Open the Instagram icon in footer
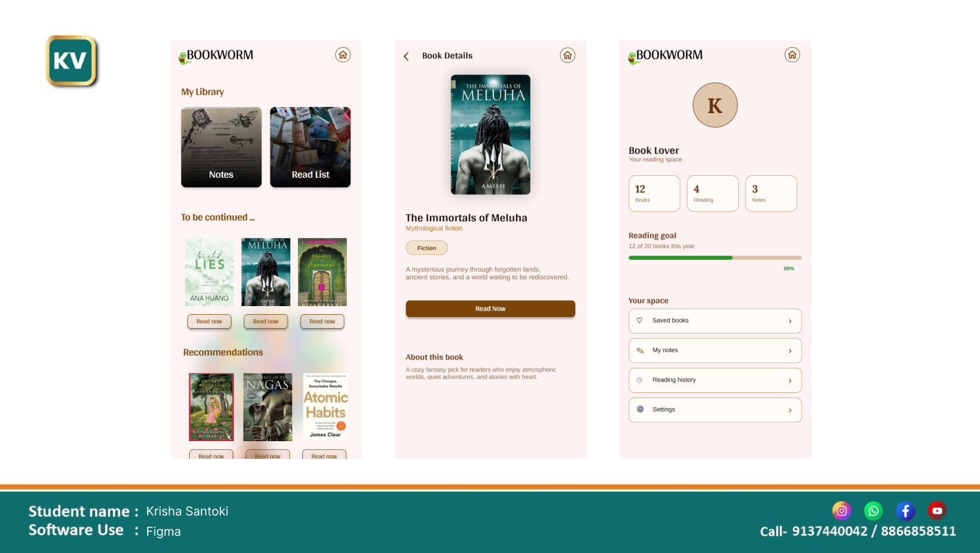The image size is (980, 553). coord(841,510)
